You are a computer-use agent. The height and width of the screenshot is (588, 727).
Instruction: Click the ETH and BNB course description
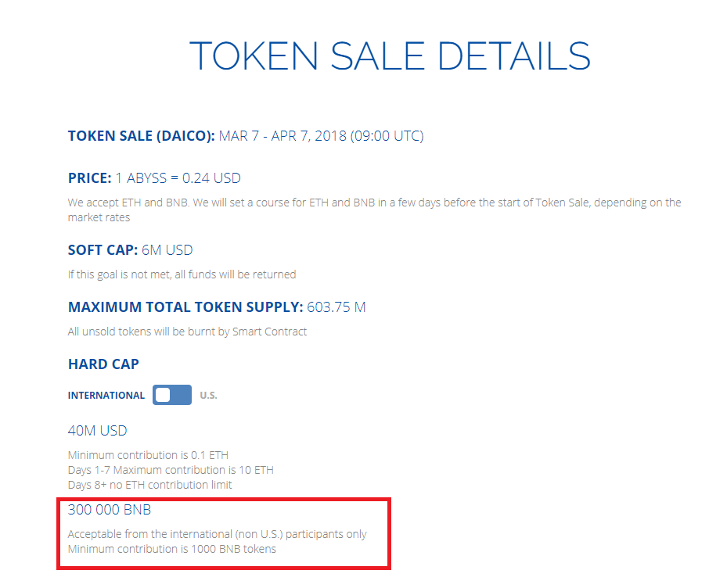374,210
